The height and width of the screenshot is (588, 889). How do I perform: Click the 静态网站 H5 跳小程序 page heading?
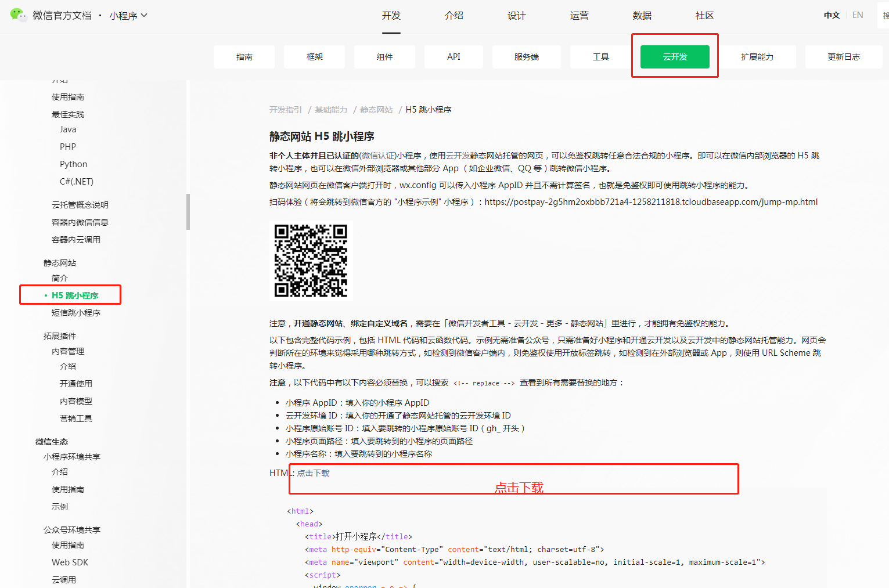coord(322,136)
